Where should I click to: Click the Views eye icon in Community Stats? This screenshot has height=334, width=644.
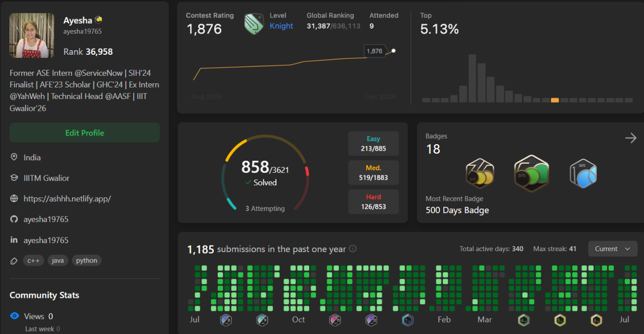(15, 316)
